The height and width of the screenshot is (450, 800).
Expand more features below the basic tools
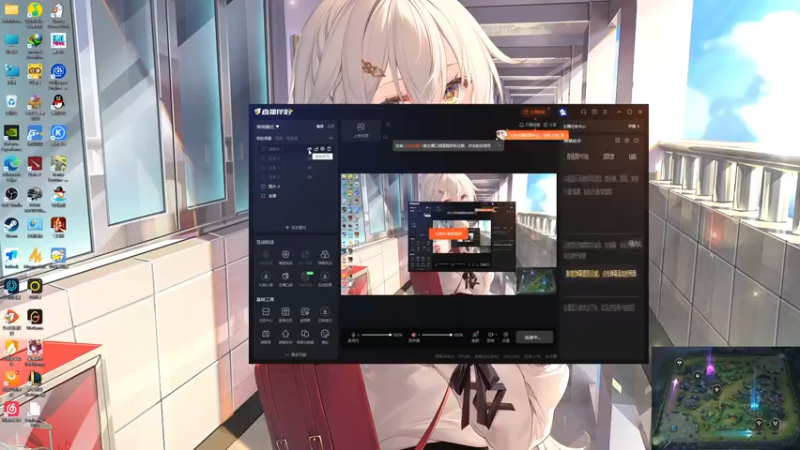[295, 355]
